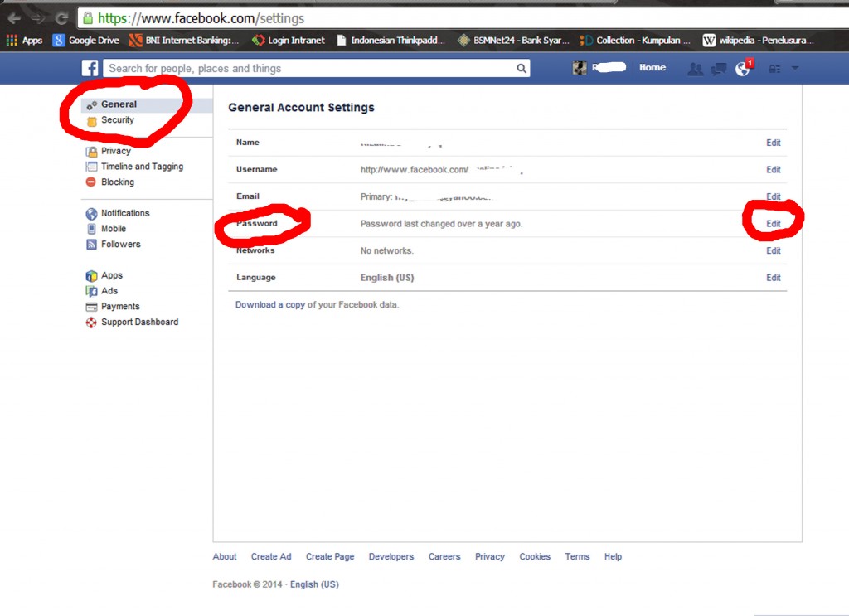Open Careers footer link

pos(444,556)
